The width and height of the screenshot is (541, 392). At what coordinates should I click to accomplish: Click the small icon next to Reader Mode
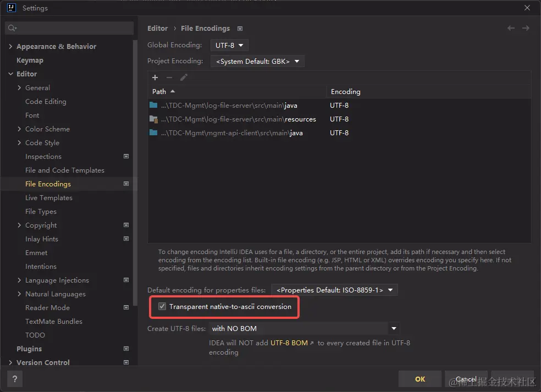[126, 307]
